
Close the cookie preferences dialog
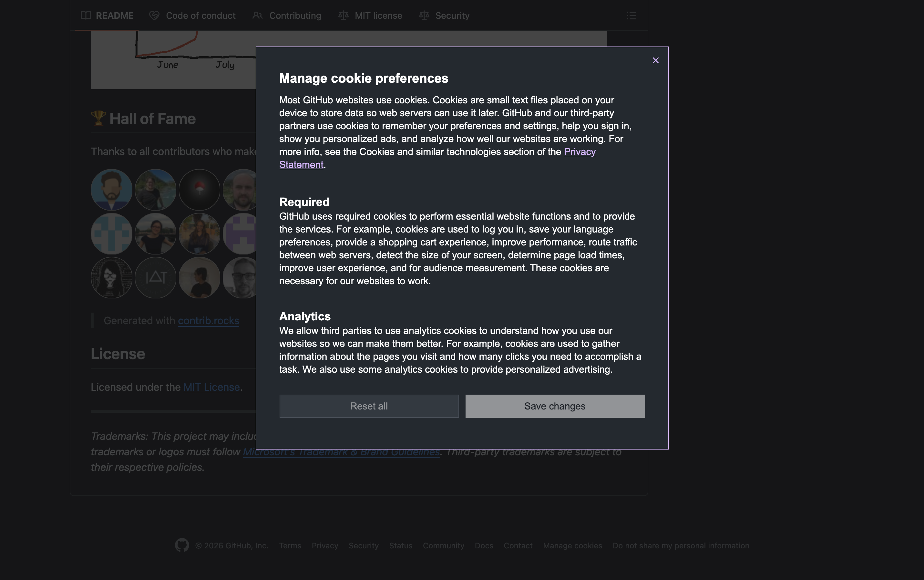coord(655,61)
